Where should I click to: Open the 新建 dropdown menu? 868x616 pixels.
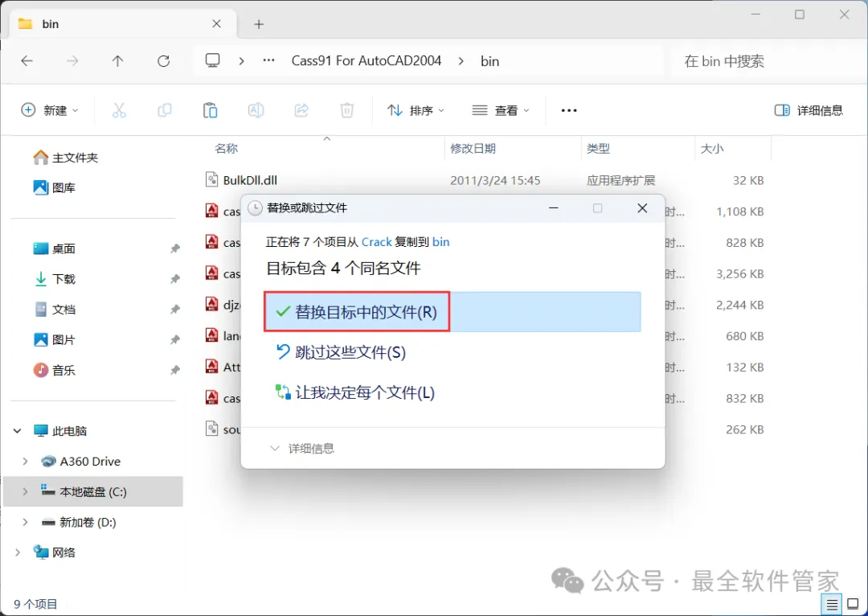click(x=50, y=110)
